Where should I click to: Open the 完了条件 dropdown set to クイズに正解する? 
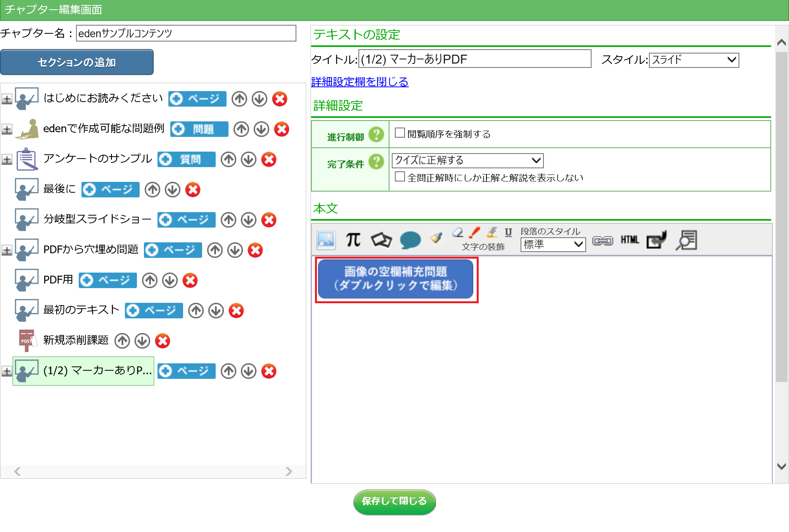467,160
